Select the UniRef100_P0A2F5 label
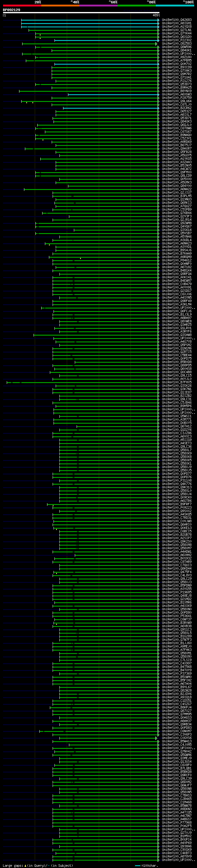Screen dimensions: 197x868 pyautogui.click(x=176, y=826)
